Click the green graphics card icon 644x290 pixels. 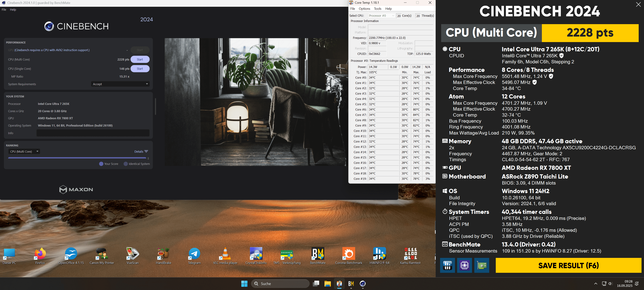[482, 265]
